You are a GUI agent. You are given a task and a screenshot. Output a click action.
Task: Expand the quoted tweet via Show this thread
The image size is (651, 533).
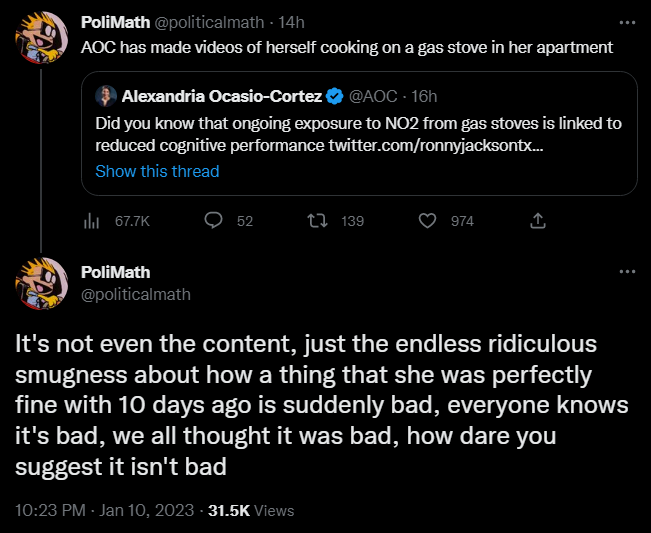click(x=157, y=171)
